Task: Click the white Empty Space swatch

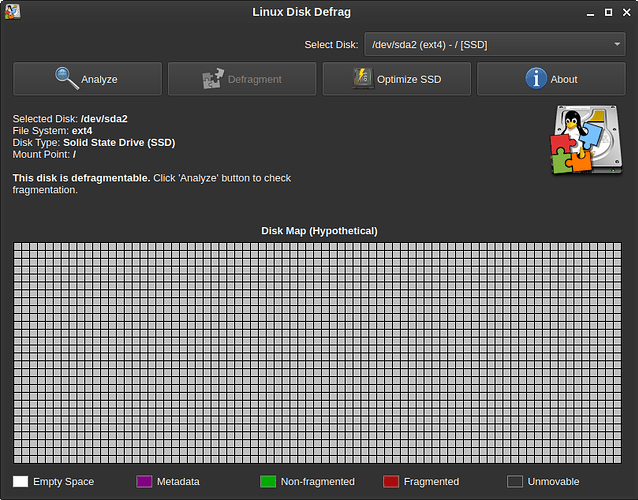Action: point(20,482)
